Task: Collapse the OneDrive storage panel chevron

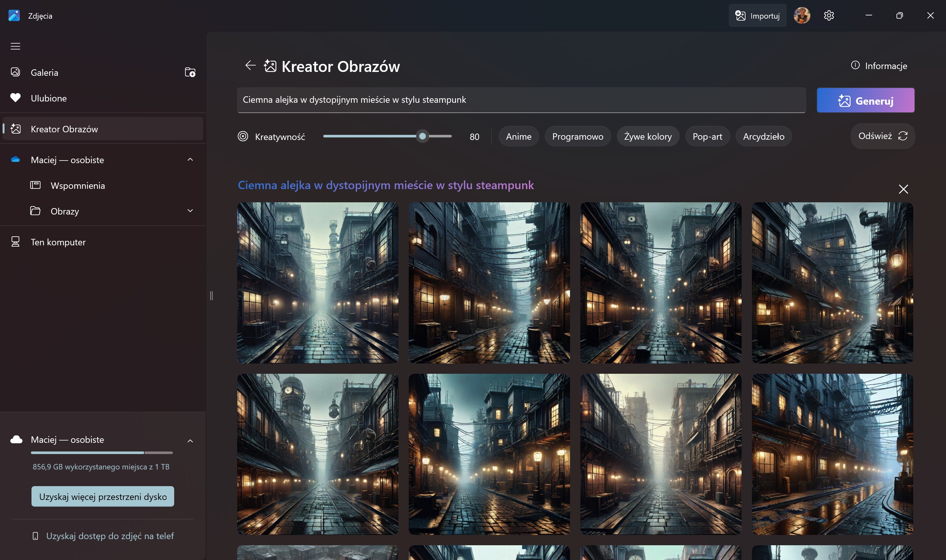Action: [190, 441]
